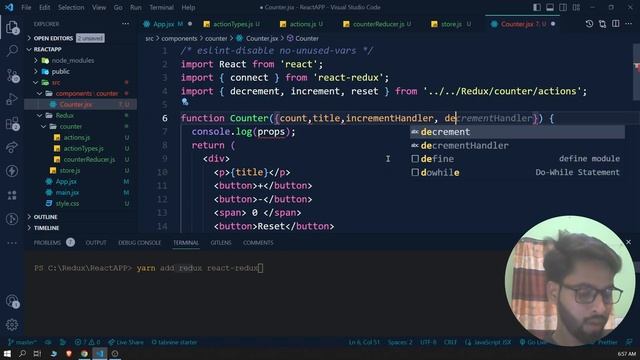Open the Run menu

click(136, 7)
